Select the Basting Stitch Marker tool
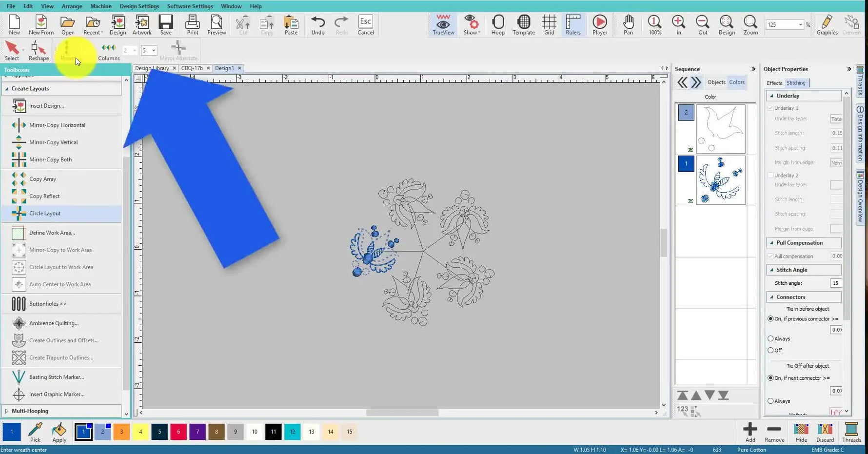 [56, 376]
